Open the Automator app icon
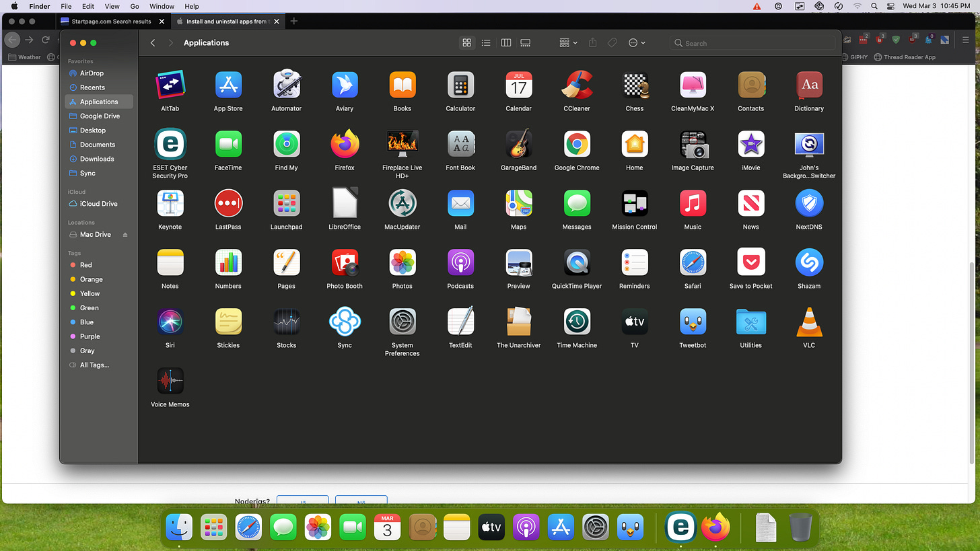Viewport: 980px width, 551px height. [286, 85]
